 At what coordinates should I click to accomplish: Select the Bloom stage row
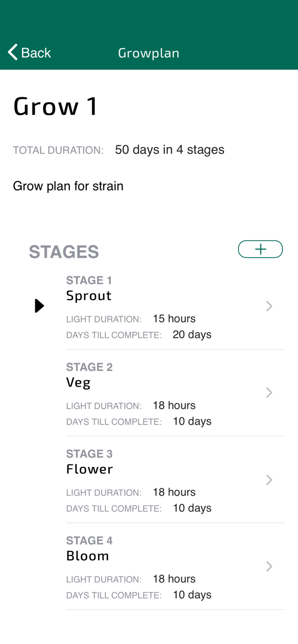88,556
